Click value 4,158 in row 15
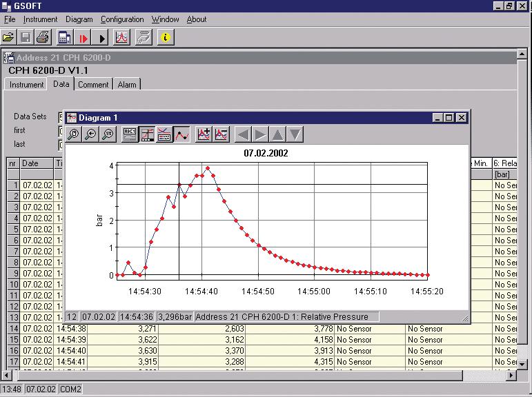532x397 pixels. (290, 340)
